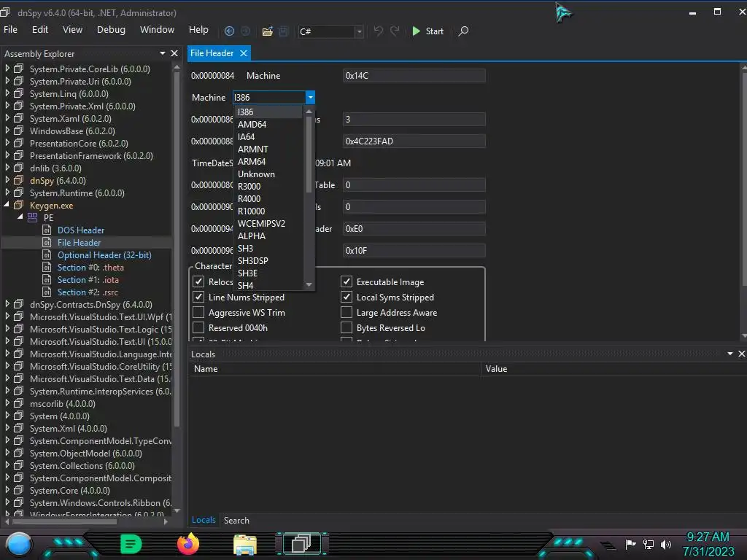Image resolution: width=747 pixels, height=560 pixels.
Task: Close the File Header tab
Action: [244, 53]
